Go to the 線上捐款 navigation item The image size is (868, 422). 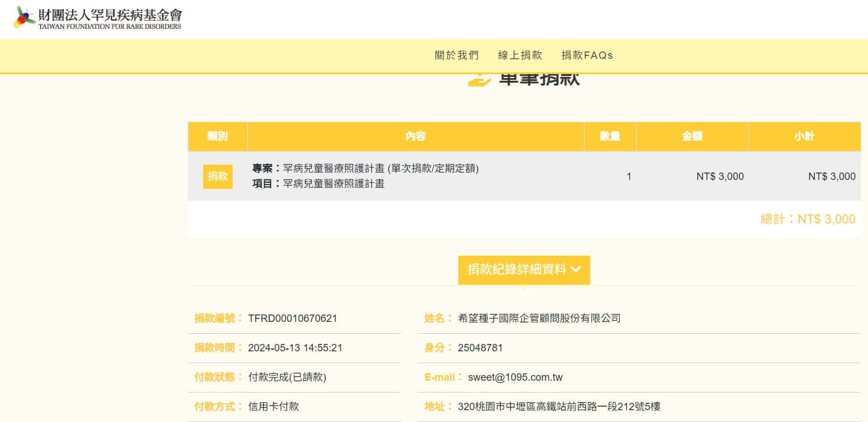pyautogui.click(x=520, y=55)
